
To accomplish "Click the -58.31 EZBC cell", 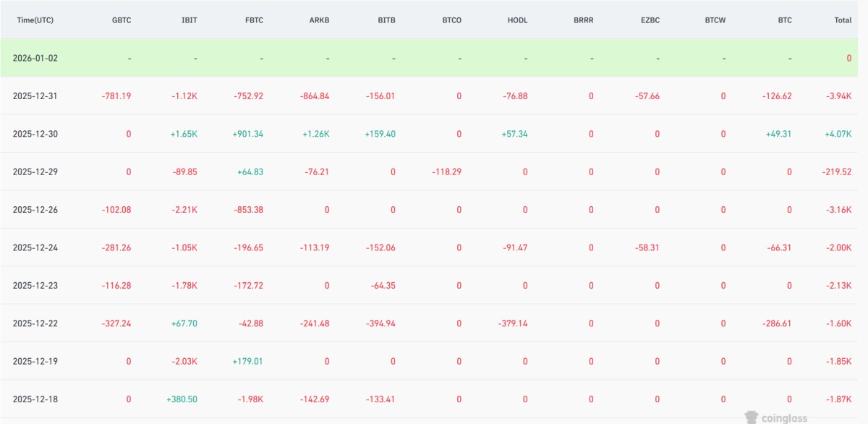I will (x=643, y=247).
